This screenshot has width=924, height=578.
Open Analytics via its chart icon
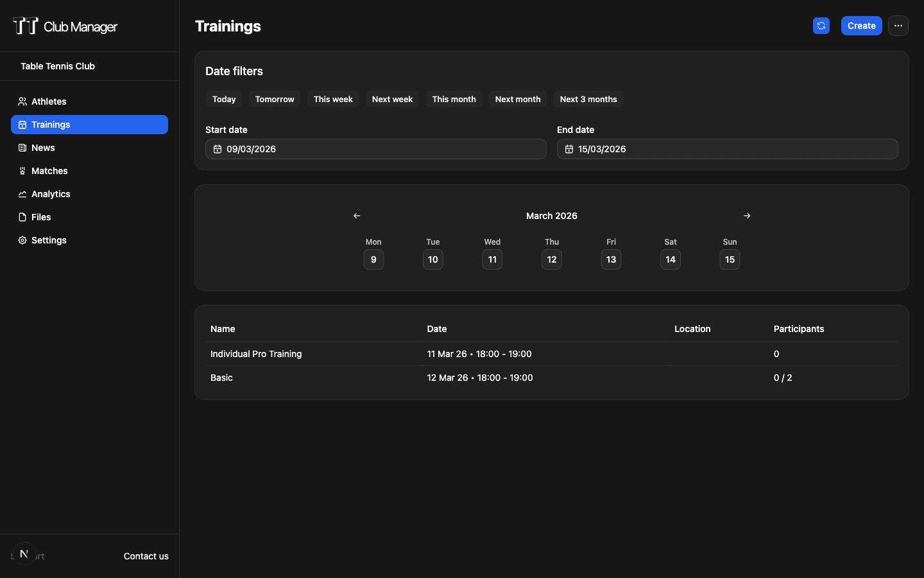click(x=22, y=194)
